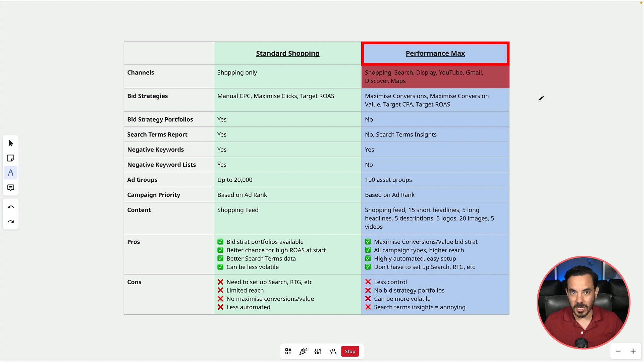This screenshot has width=644, height=362.
Task: Click the Standard Shopping column heading
Action: coord(287,53)
